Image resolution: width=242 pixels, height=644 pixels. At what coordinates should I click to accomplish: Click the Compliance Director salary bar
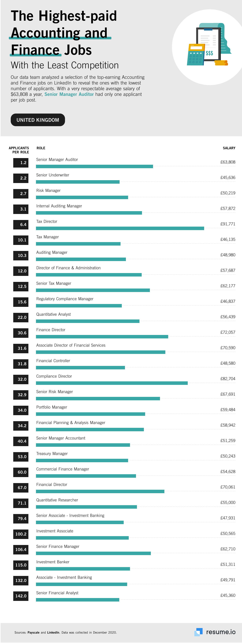coord(112,383)
